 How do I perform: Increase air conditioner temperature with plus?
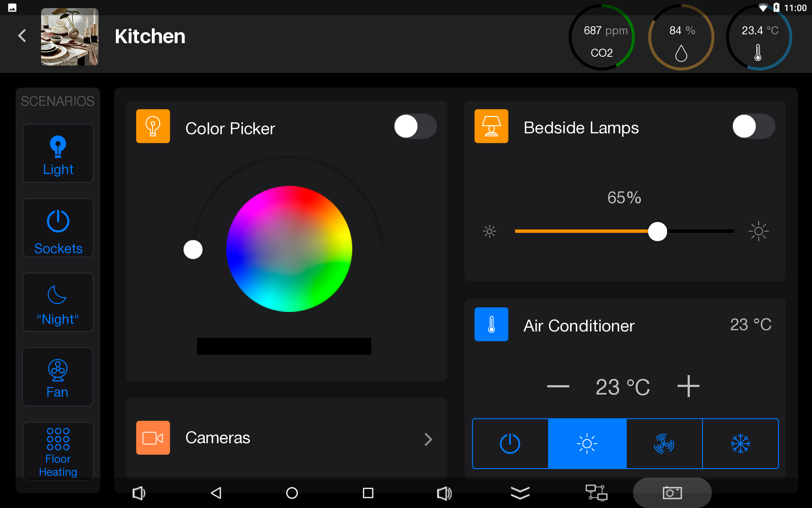point(688,386)
